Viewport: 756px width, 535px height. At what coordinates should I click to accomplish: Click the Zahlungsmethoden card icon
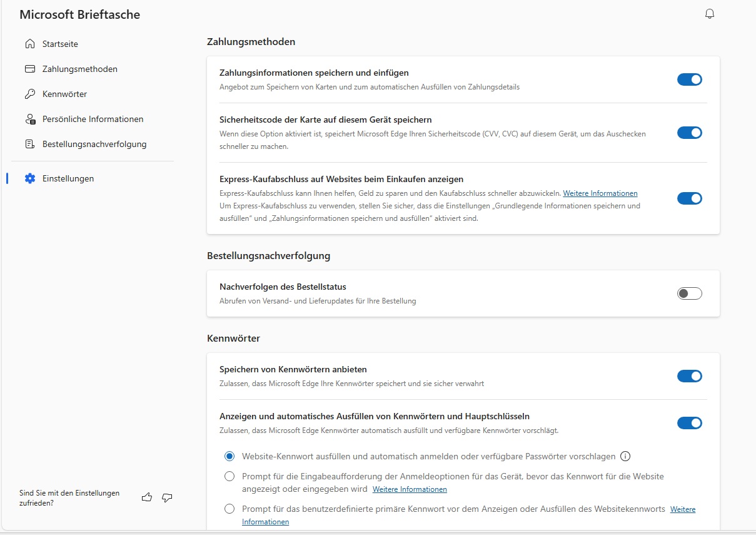click(x=29, y=69)
